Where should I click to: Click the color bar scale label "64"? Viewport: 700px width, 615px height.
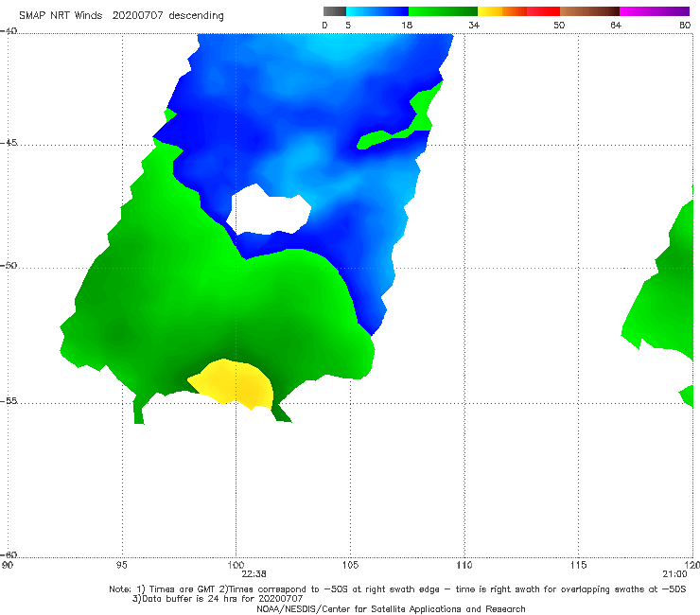tap(616, 25)
